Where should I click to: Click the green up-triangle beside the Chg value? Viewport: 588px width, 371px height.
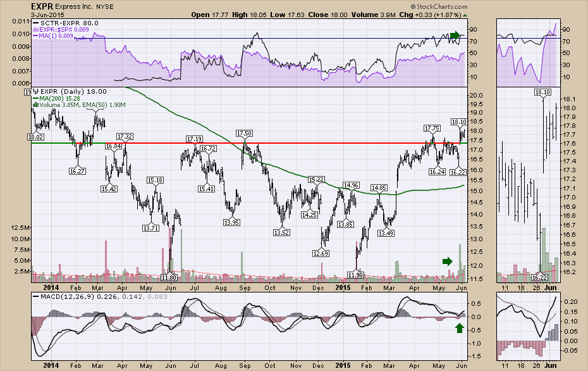(465, 15)
